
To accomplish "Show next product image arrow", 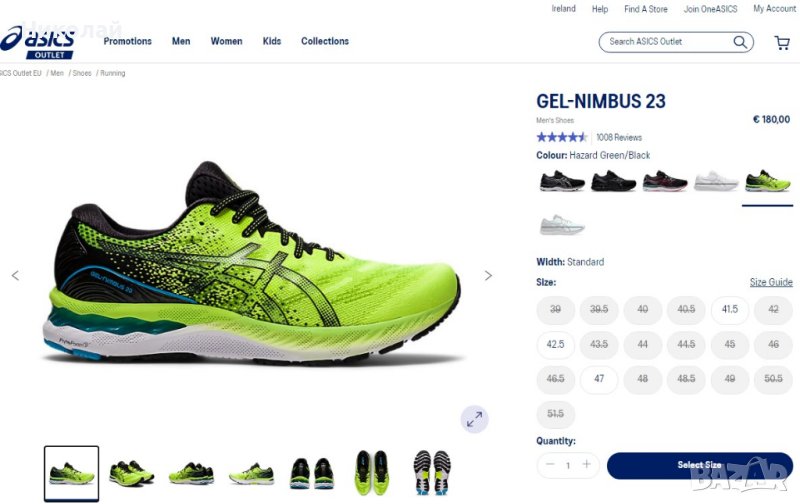I will [x=488, y=275].
